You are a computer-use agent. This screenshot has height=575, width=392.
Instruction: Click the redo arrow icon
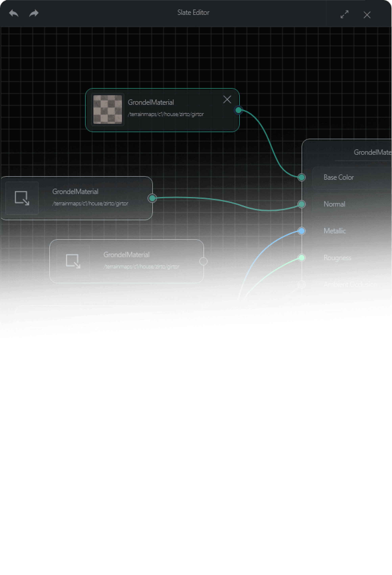pos(34,13)
